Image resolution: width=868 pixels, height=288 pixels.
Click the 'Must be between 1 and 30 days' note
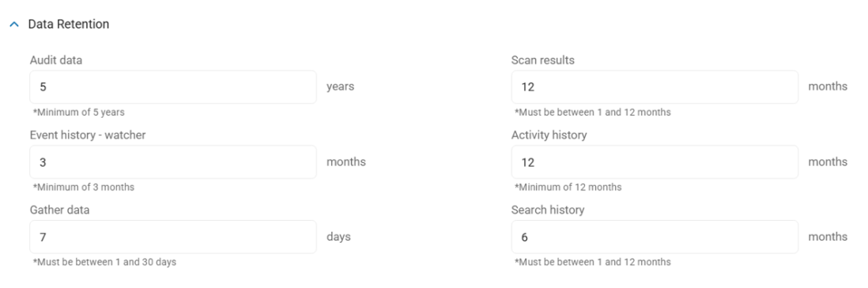click(104, 262)
